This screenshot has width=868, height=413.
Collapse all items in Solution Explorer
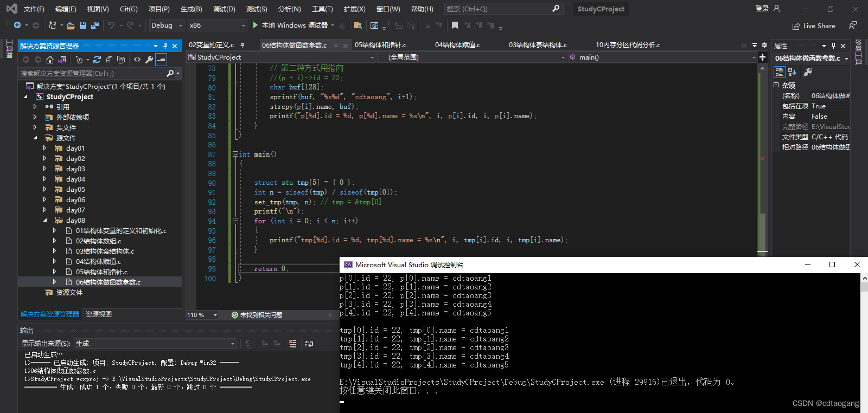(x=109, y=60)
